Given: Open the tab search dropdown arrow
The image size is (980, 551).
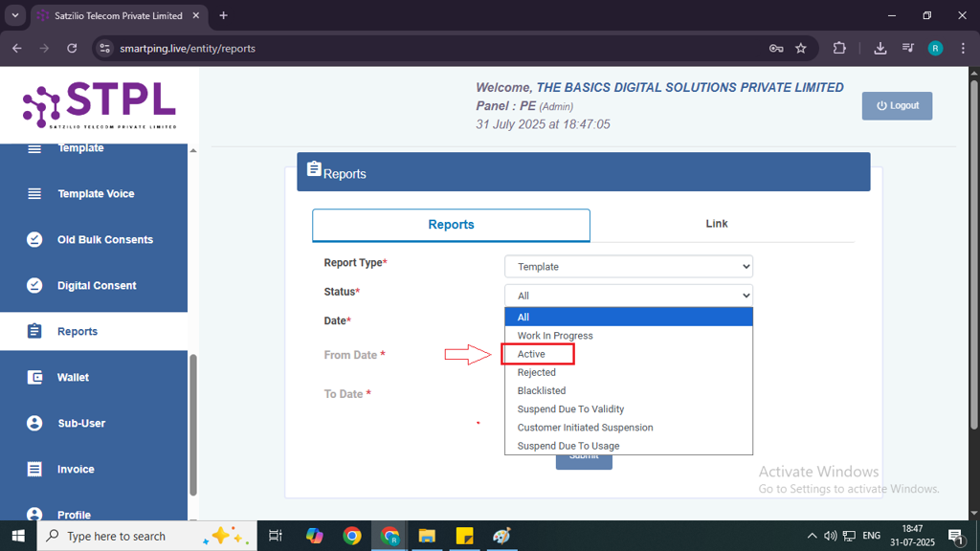Looking at the screenshot, I should pos(15,15).
